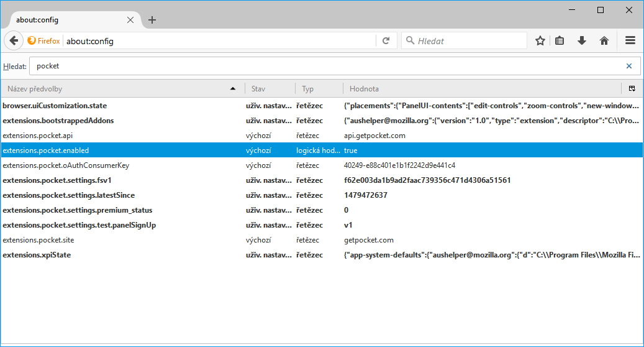
Task: Reload the current page
Action: pos(386,40)
